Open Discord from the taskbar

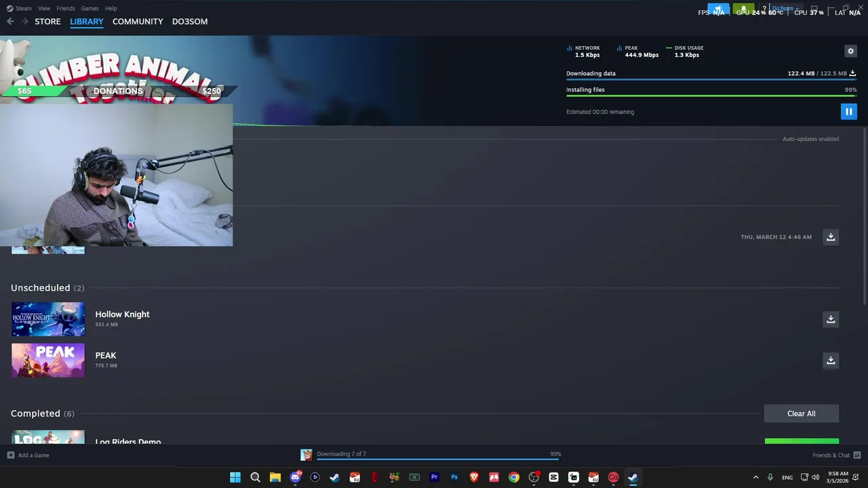pos(295,477)
